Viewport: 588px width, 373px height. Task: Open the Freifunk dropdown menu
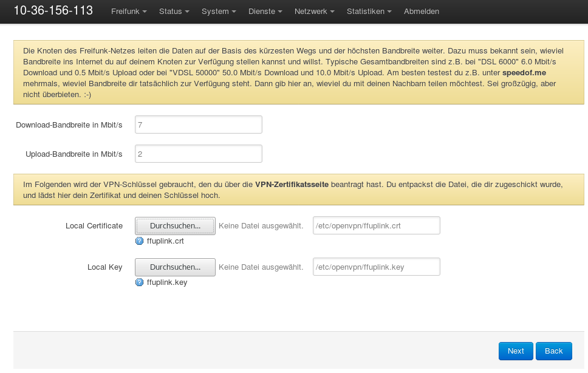coord(129,12)
